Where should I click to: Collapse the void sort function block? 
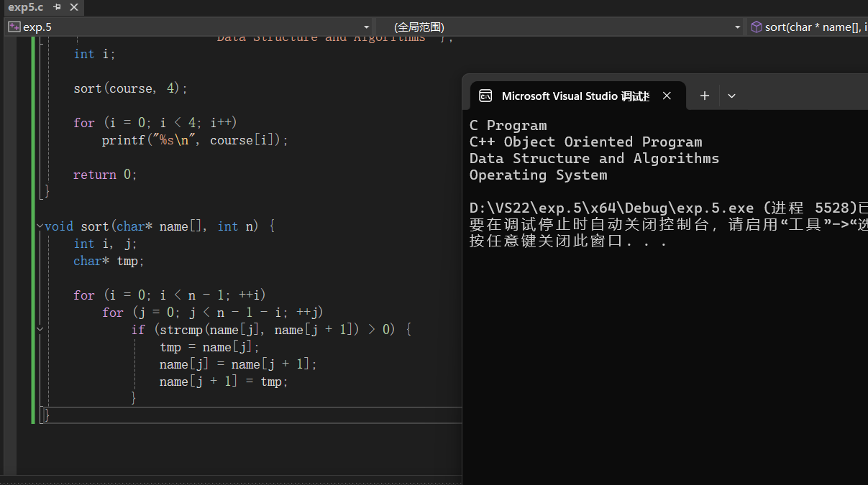40,226
